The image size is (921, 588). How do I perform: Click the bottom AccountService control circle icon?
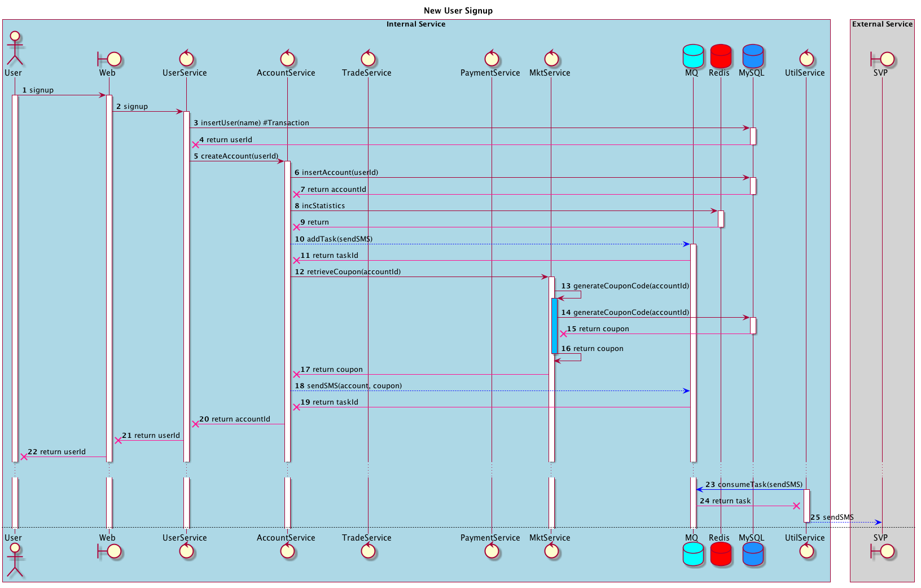tap(287, 551)
